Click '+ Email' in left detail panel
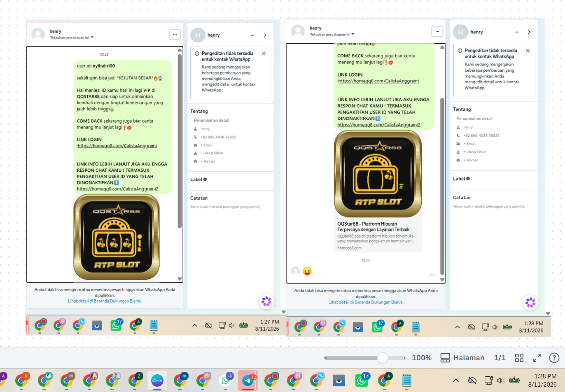565x392 pixels. (x=207, y=145)
